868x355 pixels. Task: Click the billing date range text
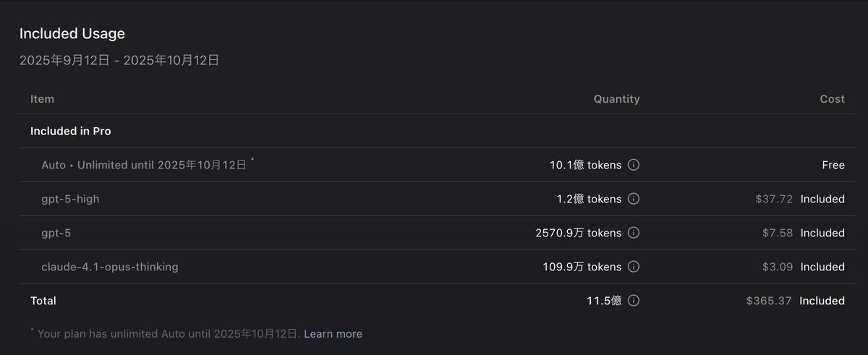[x=119, y=61]
